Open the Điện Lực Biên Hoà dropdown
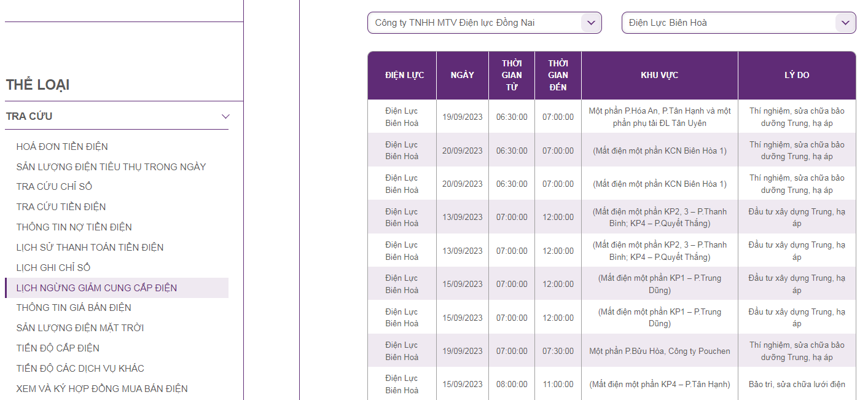The height and width of the screenshot is (400, 868). pyautogui.click(x=738, y=23)
